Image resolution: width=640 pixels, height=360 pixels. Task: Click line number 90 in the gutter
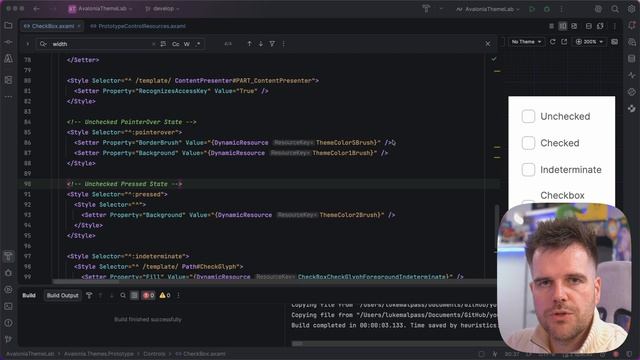[27, 184]
